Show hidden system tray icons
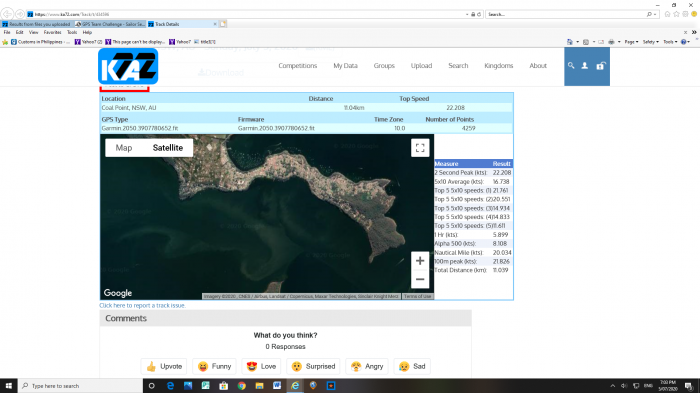This screenshot has width=700, height=393. click(612, 386)
